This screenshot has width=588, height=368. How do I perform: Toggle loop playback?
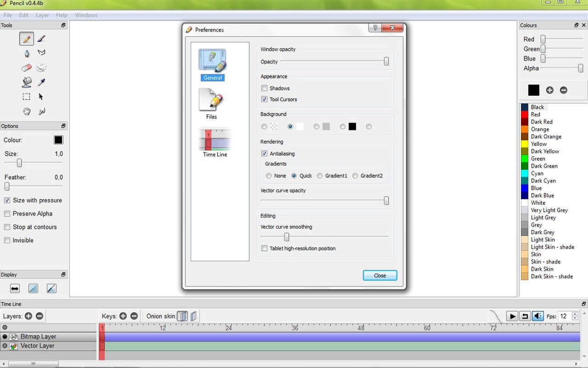tap(525, 316)
